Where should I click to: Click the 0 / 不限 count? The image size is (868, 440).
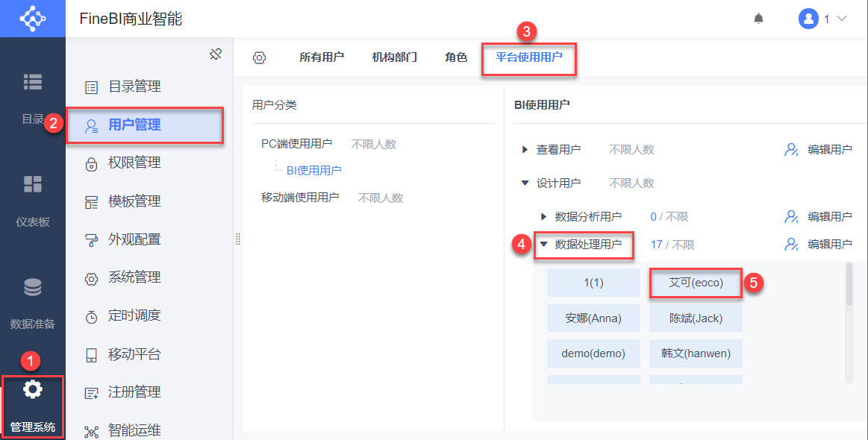(669, 217)
